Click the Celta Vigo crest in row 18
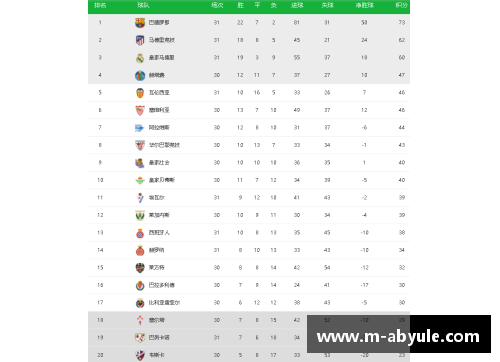 point(140,320)
